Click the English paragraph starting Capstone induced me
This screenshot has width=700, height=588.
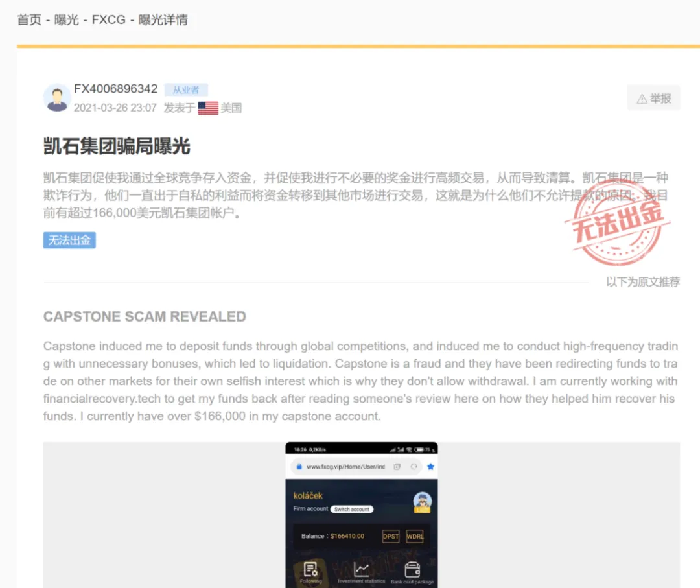361,381
